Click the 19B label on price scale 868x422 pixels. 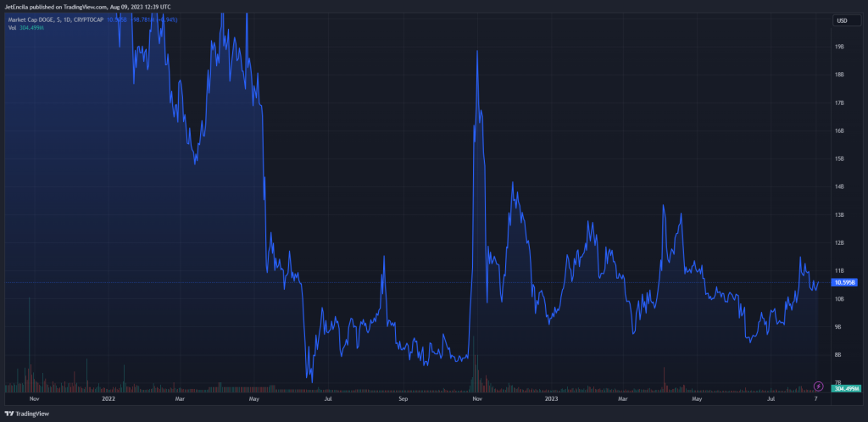[839, 47]
